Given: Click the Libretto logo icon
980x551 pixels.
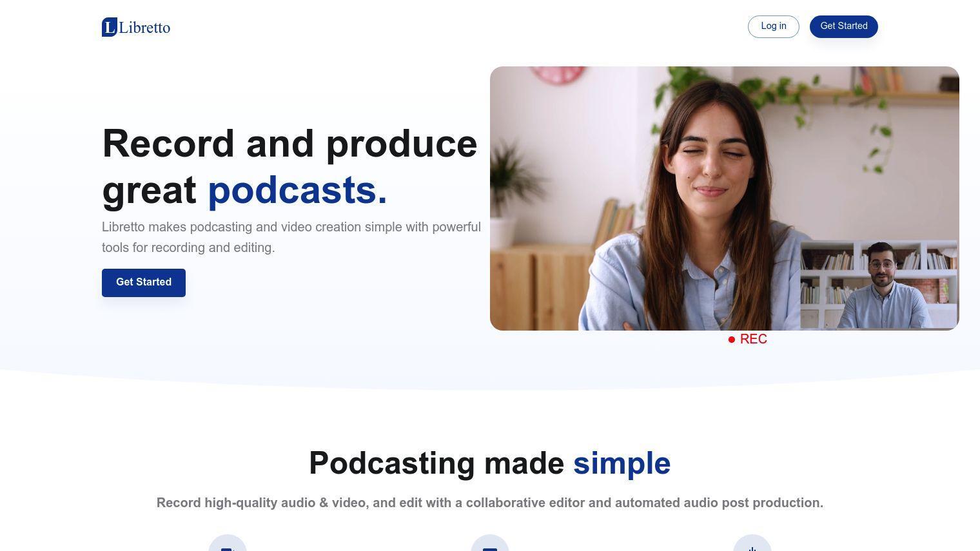Looking at the screenshot, I should (110, 27).
